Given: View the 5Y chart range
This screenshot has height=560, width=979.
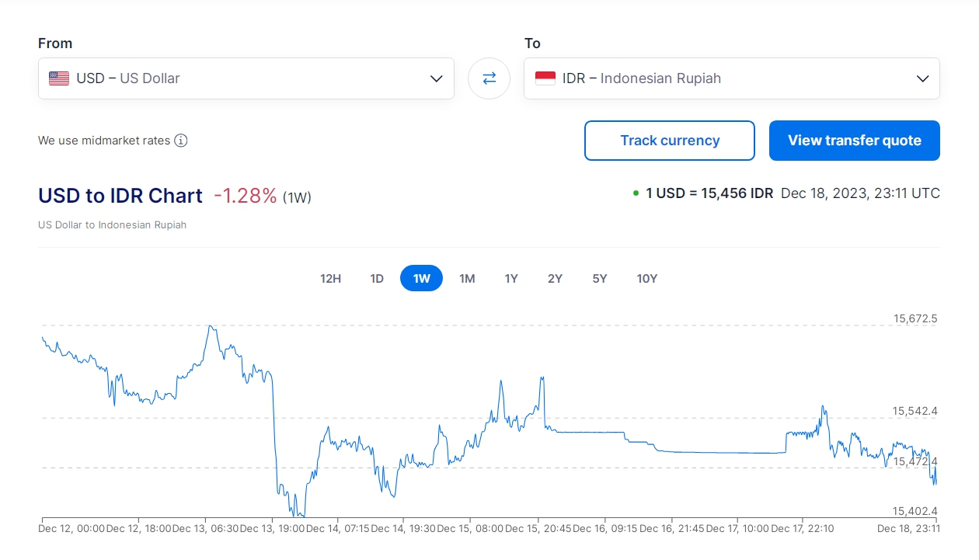Looking at the screenshot, I should (x=600, y=279).
